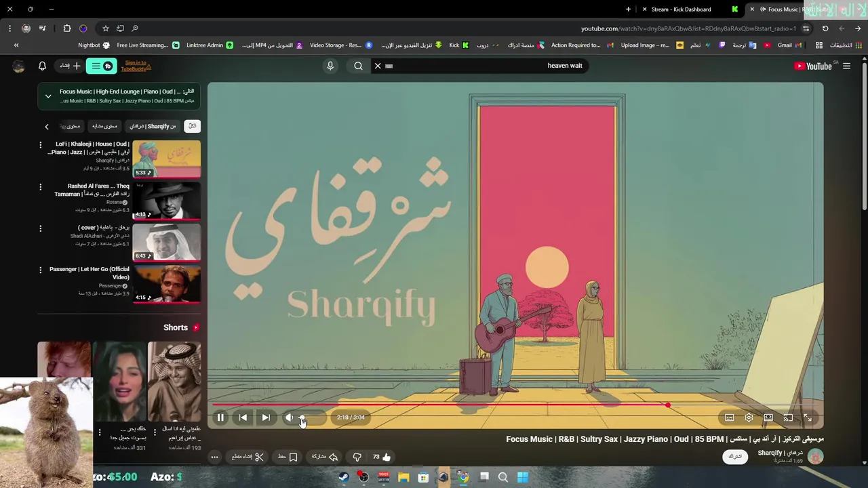Open the Passenger Let Her Go video
Image resolution: width=868 pixels, height=488 pixels.
click(166, 284)
